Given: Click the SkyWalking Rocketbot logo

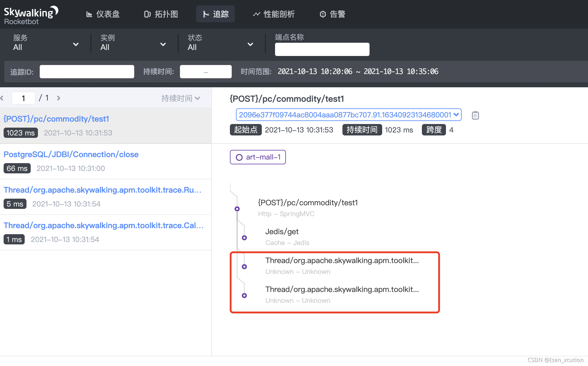Looking at the screenshot, I should point(31,15).
